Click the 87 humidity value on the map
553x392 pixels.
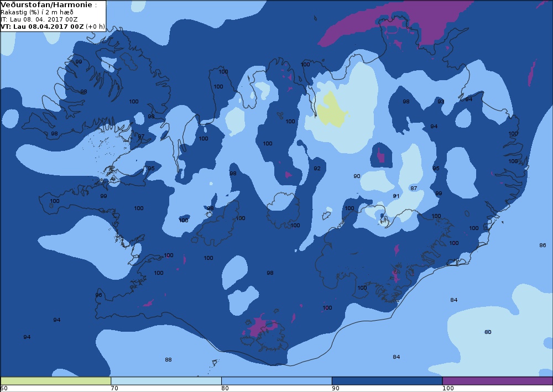[x=414, y=188]
